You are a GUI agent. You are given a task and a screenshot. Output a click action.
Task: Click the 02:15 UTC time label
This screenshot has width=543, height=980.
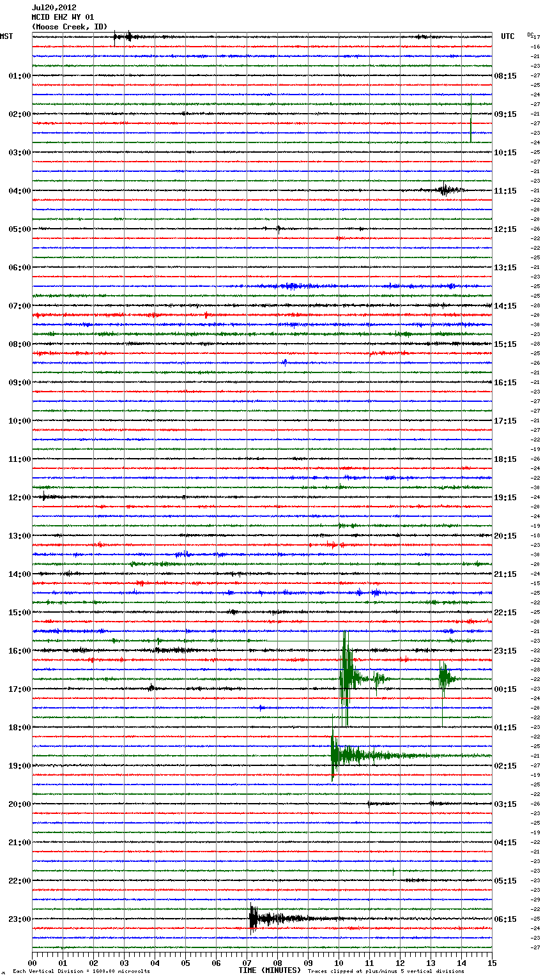(x=505, y=766)
